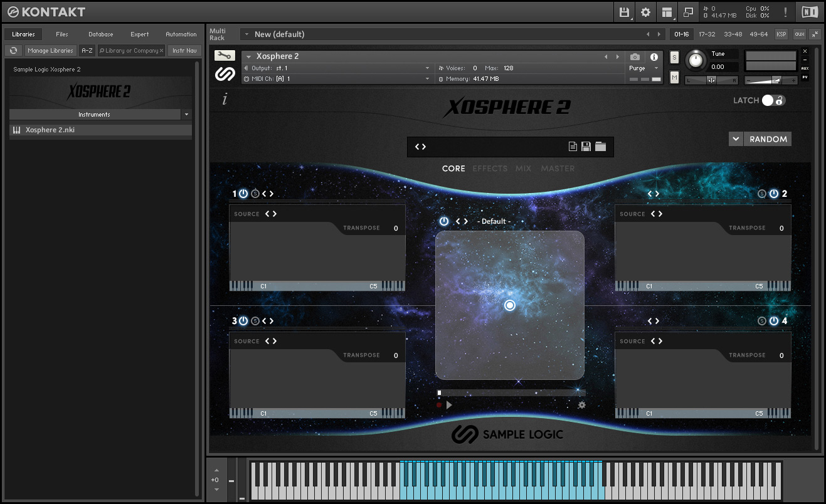The height and width of the screenshot is (504, 826).
Task: Click the A-Z sort button
Action: (x=87, y=50)
